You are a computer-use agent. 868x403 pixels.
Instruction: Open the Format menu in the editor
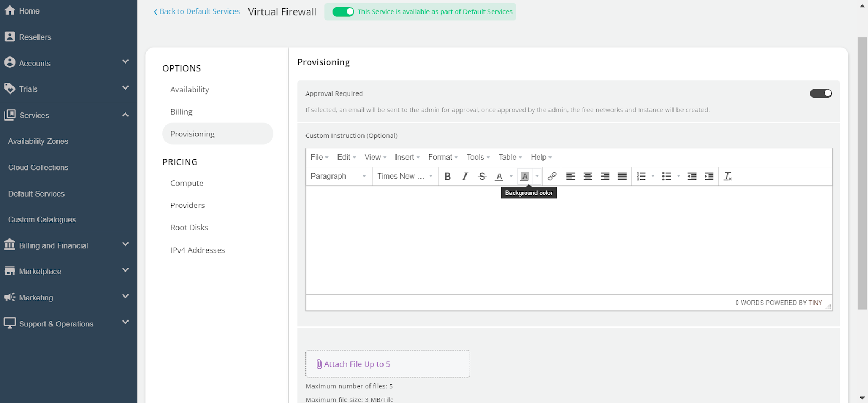point(443,158)
